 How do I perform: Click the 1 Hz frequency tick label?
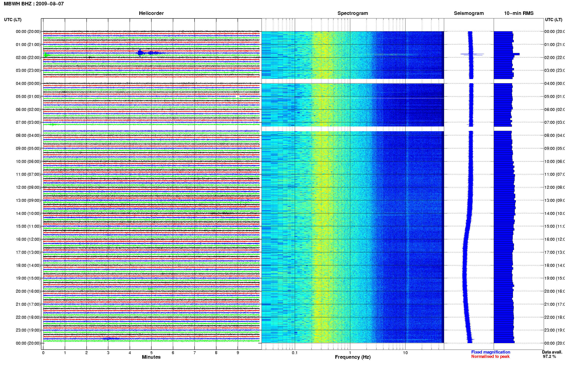[x=350, y=353]
